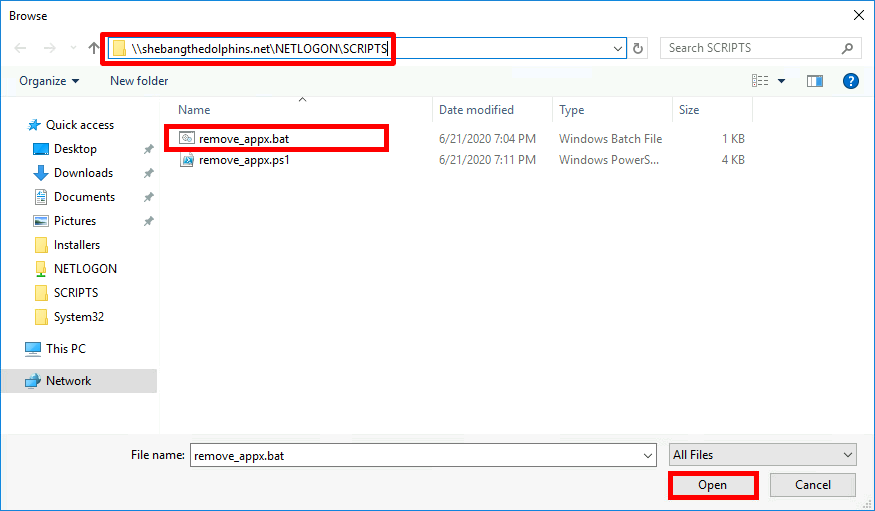Image resolution: width=875 pixels, height=511 pixels.
Task: Click the PowerShell script file icon
Action: [x=186, y=160]
